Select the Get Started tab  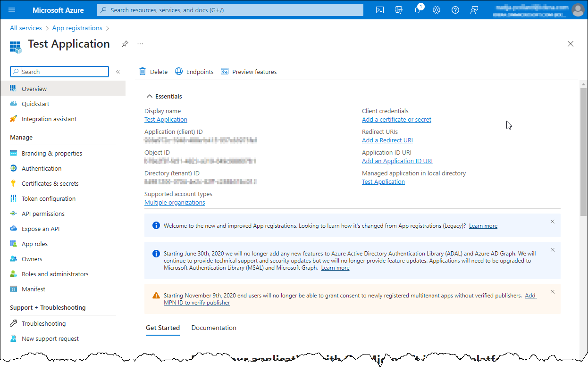163,328
